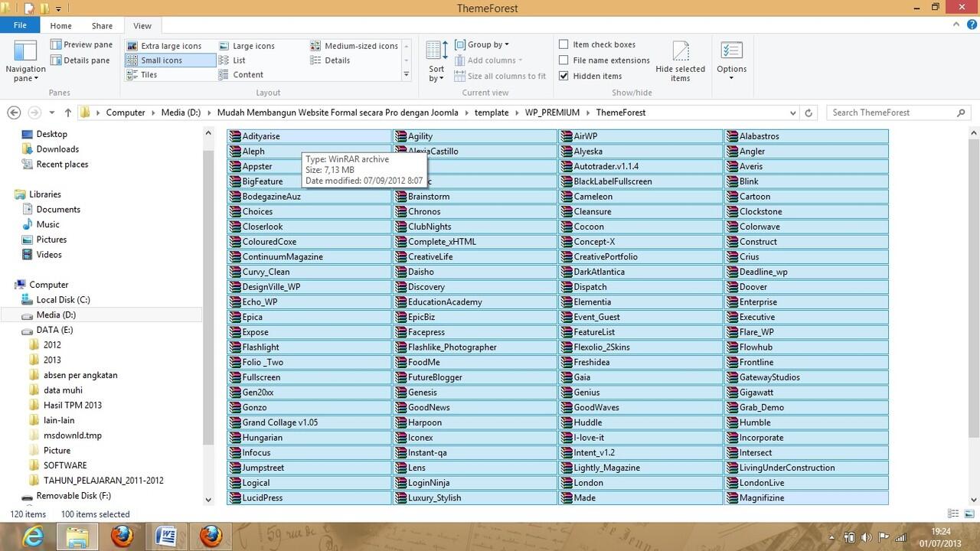Select Local Disk (C:) drive
This screenshot has width=980, height=551.
tap(63, 300)
